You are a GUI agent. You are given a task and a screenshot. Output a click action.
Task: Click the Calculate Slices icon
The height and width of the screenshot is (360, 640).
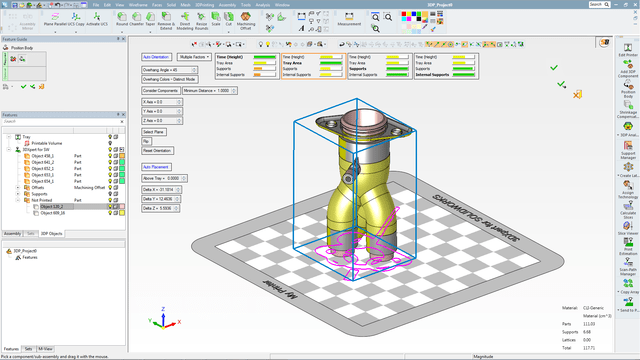coord(628,210)
